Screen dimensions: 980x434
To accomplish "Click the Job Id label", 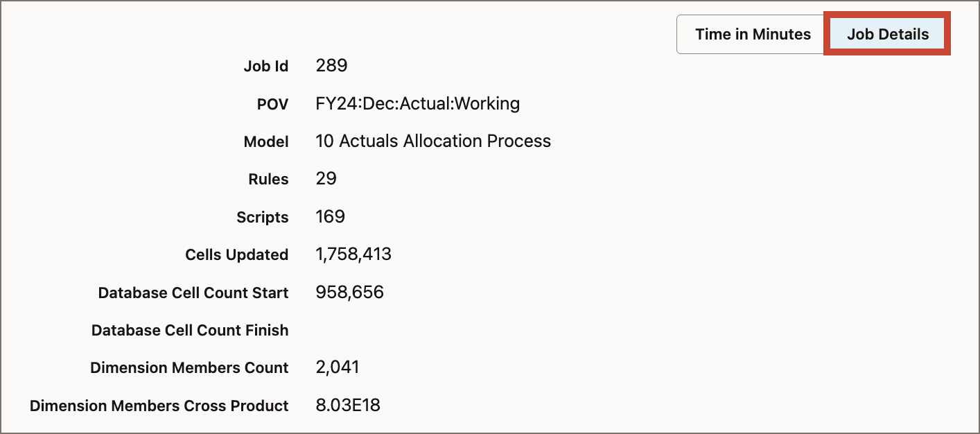I will click(x=267, y=66).
